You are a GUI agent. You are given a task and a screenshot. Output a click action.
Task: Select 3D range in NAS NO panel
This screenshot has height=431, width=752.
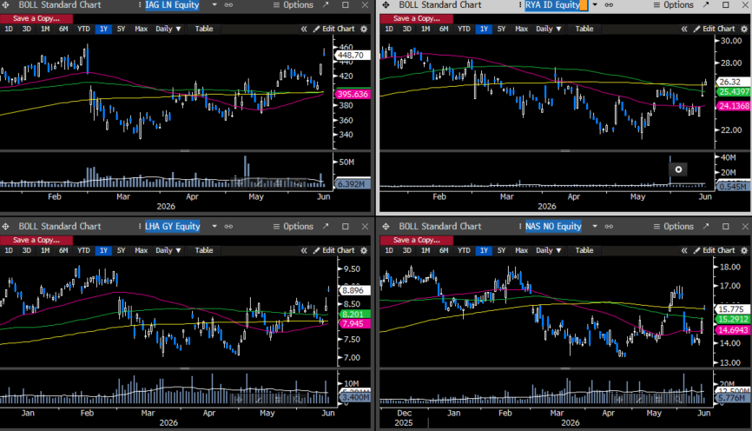click(407, 250)
